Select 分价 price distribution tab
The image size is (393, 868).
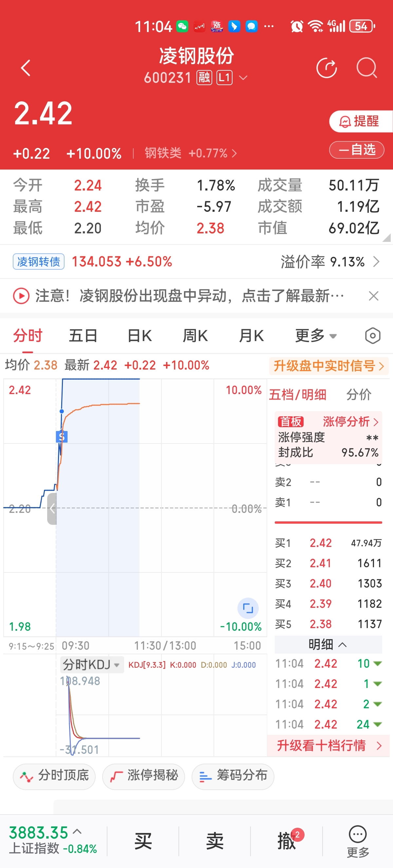click(x=359, y=395)
